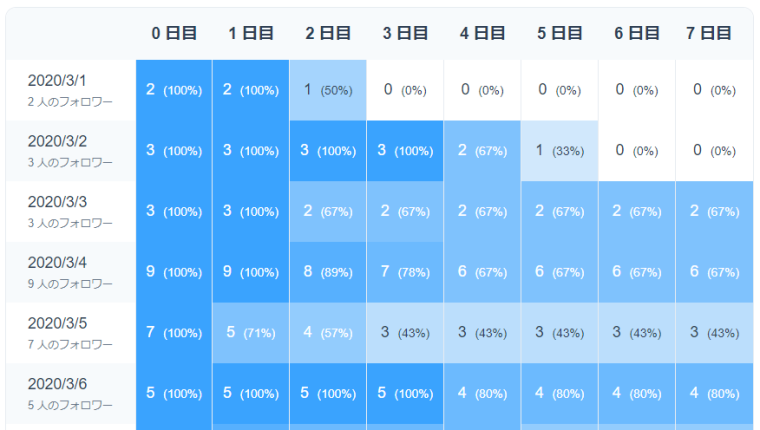Click the 2020/3/3 day 7 cell showing 67%

[714, 211]
